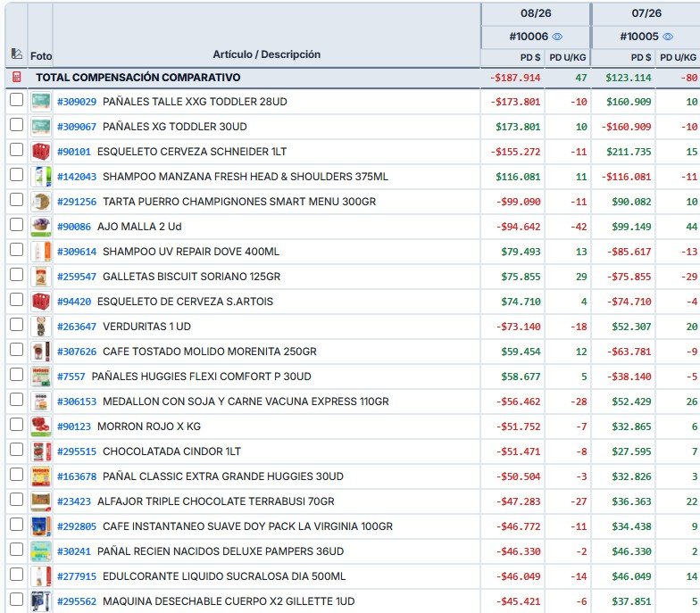Image resolution: width=700 pixels, height=613 pixels.
Task: Open article link #291256
Action: pos(77,202)
